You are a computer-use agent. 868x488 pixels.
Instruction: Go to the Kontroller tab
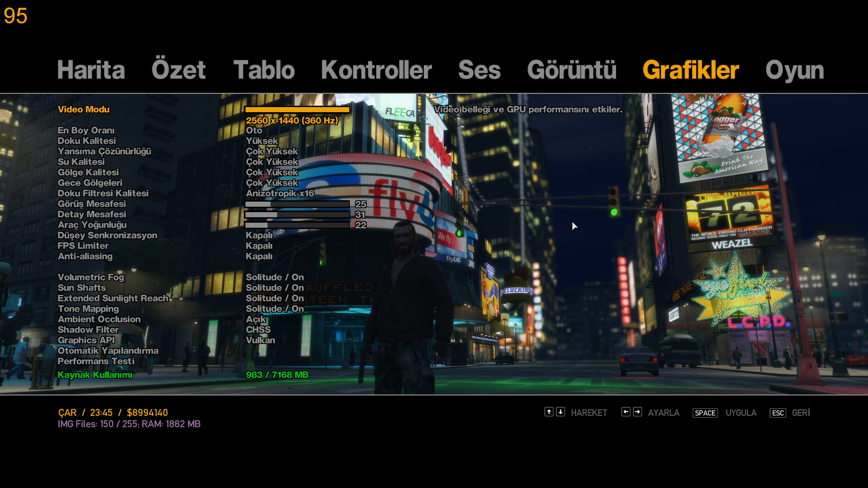(x=376, y=70)
